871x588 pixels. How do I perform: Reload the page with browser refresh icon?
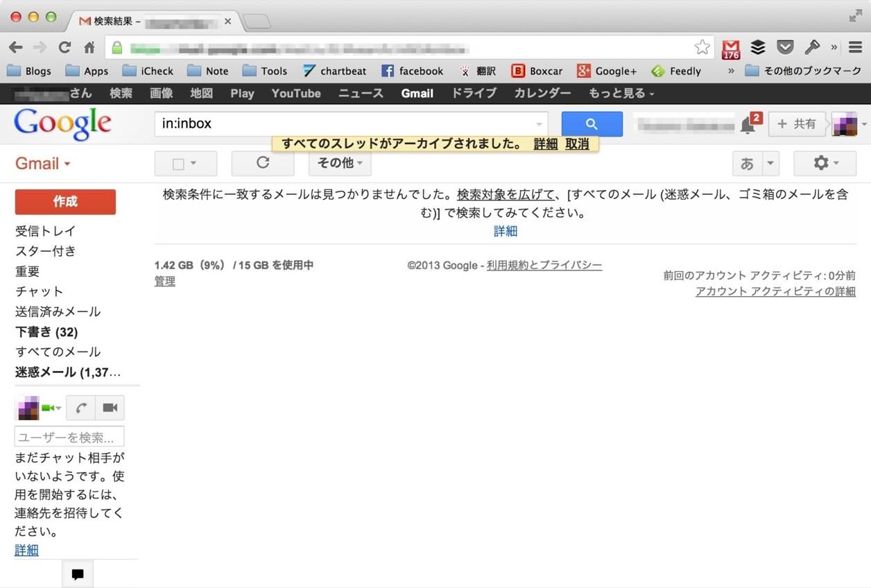point(64,47)
